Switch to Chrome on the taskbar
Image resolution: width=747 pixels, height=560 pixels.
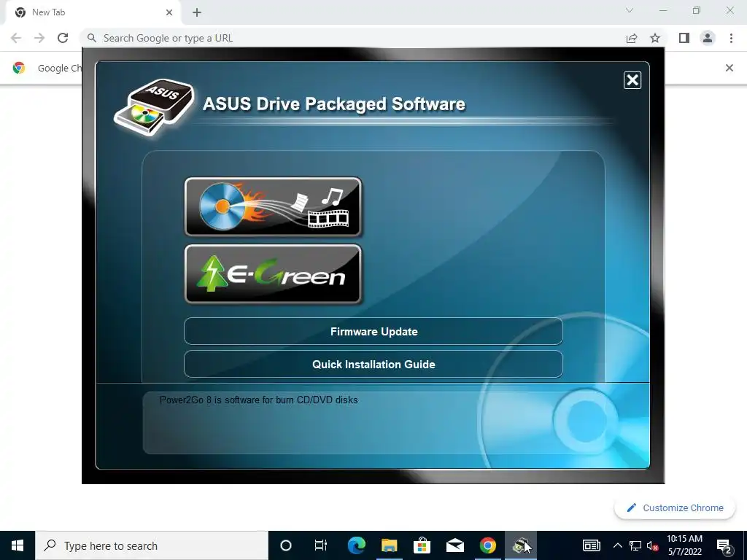click(487, 545)
